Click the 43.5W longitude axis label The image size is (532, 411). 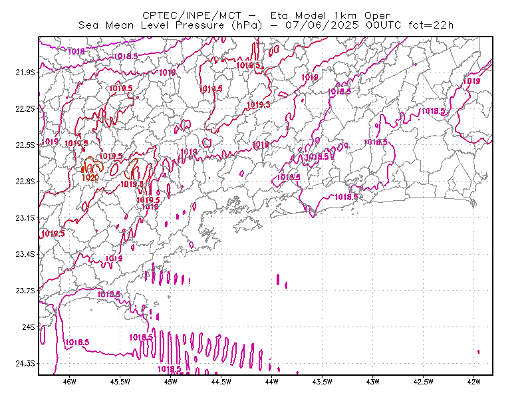pos(323,382)
